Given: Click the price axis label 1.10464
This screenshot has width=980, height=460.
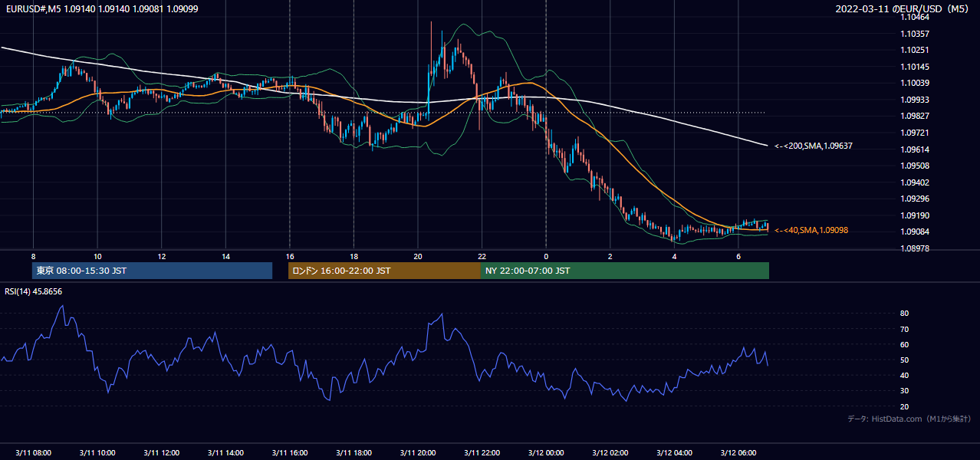Looking at the screenshot, I should (916, 17).
